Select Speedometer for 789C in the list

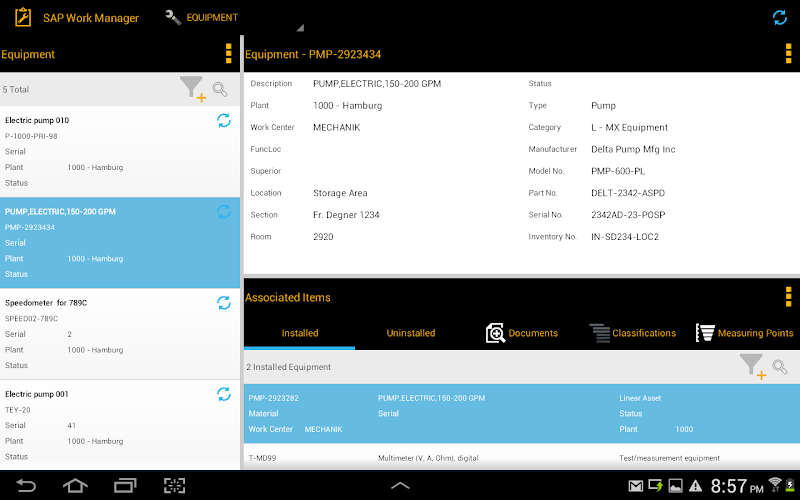coord(120,334)
